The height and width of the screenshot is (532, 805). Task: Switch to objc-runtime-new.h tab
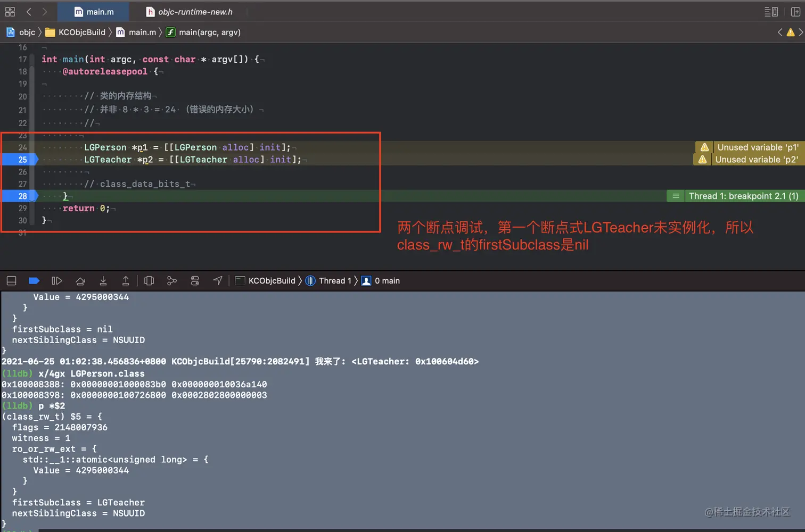coord(190,11)
